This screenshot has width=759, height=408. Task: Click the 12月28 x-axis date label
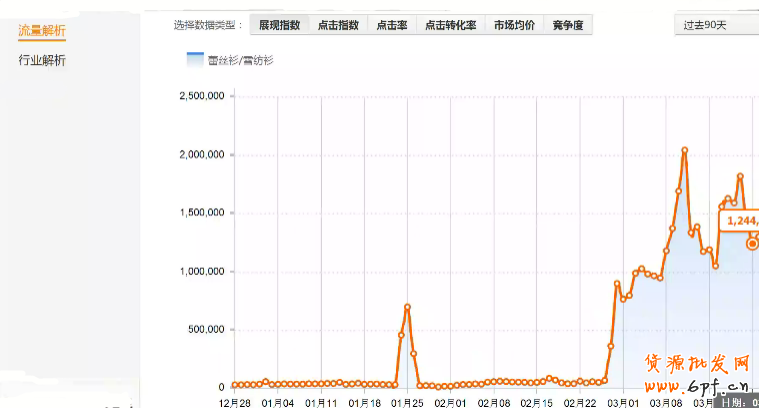pyautogui.click(x=234, y=401)
